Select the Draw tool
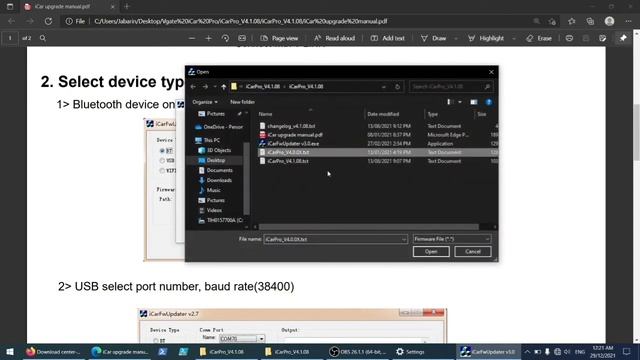This screenshot has width=640, height=360. [x=434, y=38]
